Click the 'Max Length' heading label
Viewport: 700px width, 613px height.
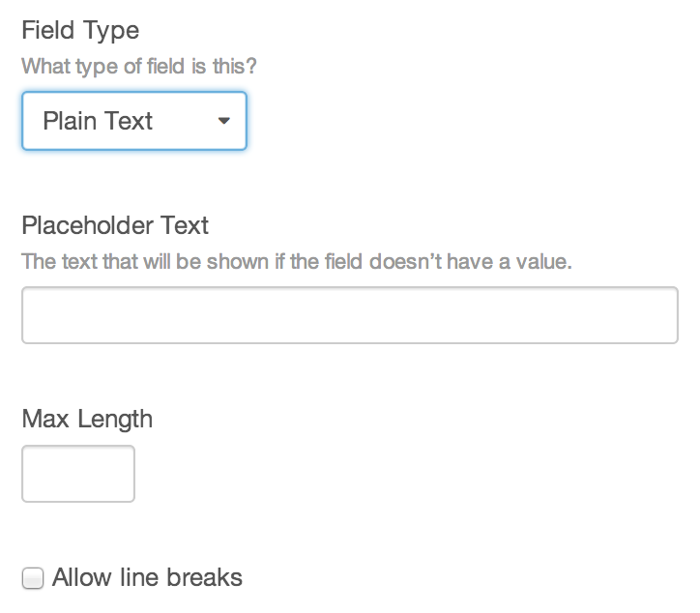pyautogui.click(x=87, y=419)
